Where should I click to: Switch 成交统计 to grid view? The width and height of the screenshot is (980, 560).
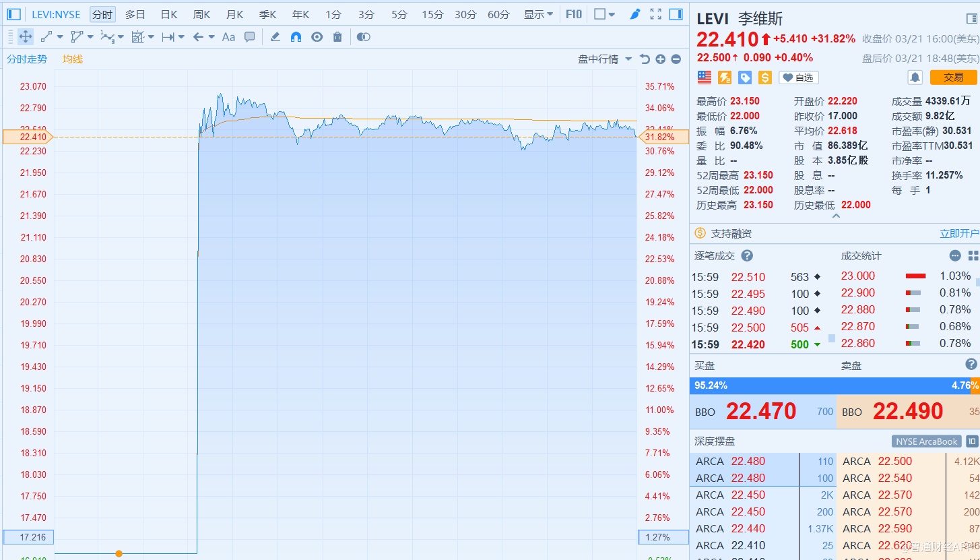point(973,256)
